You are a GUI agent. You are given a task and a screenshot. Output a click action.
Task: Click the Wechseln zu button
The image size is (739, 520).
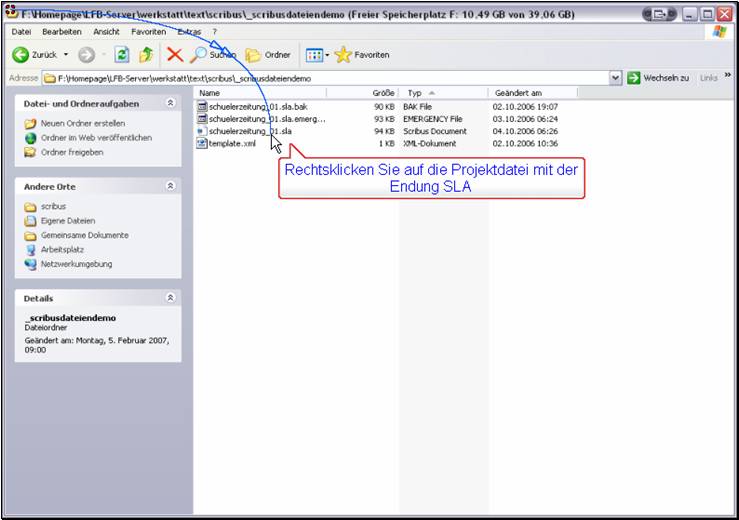pos(658,78)
